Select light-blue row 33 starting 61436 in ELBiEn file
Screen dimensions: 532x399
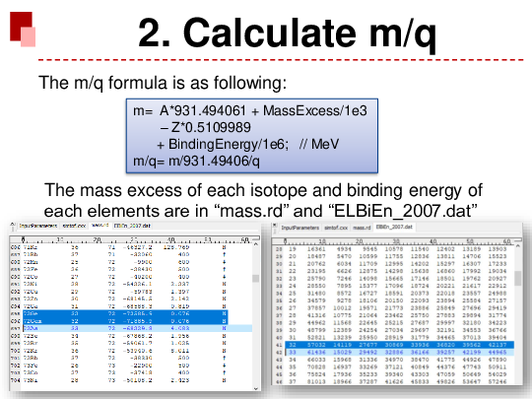(399, 353)
